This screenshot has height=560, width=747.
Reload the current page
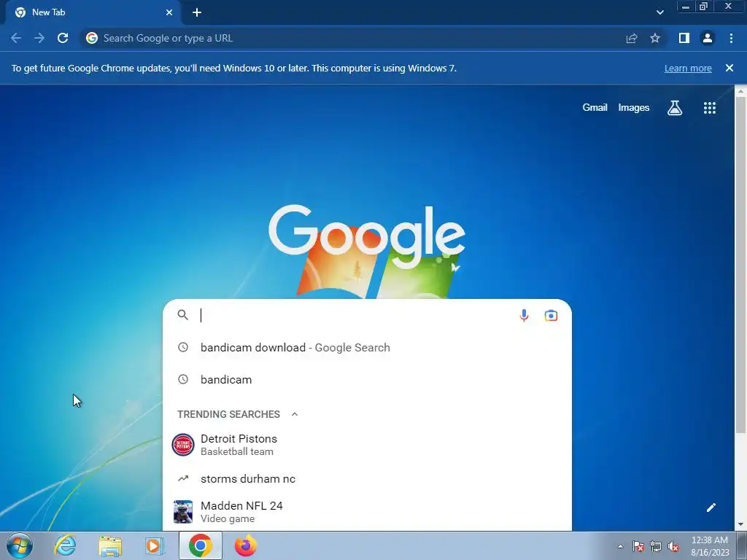click(63, 38)
